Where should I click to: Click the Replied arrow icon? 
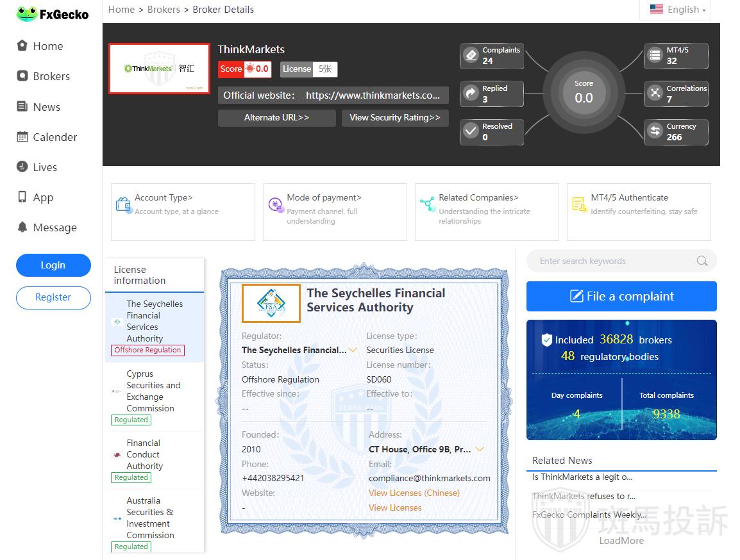pos(471,94)
